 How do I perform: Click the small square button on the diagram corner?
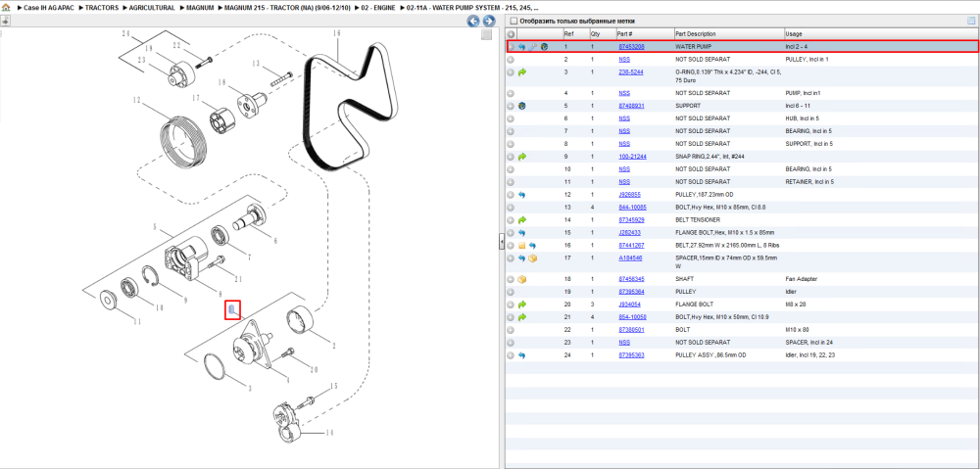coord(486,35)
